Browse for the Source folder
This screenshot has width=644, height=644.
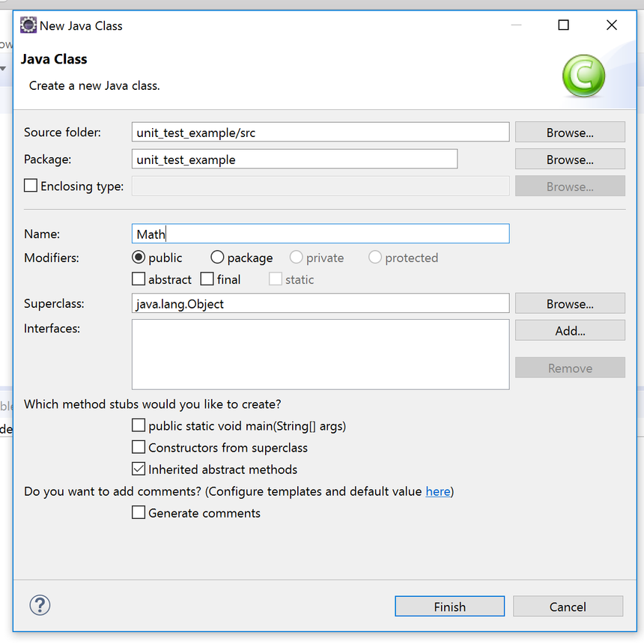[569, 133]
